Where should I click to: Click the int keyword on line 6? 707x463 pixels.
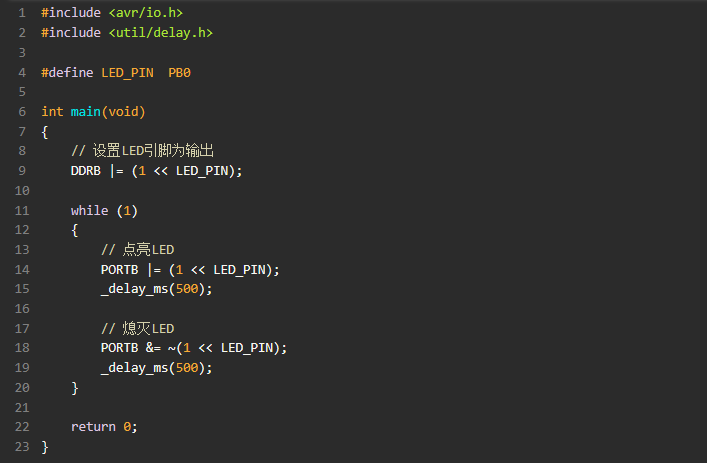[x=52, y=111]
